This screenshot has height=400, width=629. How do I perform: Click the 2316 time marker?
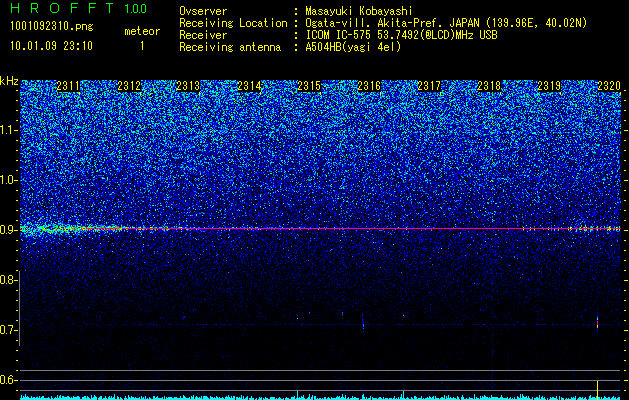point(369,86)
